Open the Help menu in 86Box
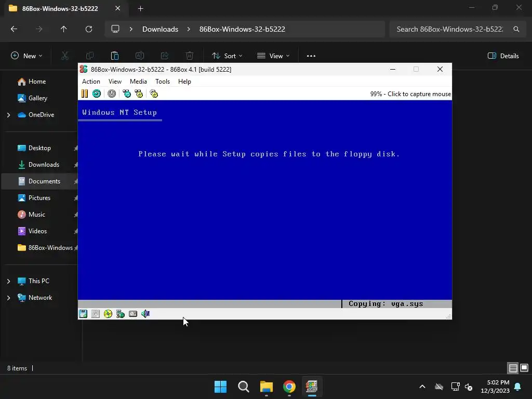The width and height of the screenshot is (532, 399). [184, 82]
